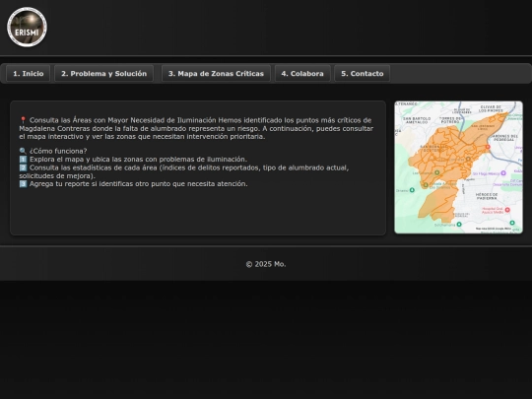Go to 2. Problema y Solución
Viewport: 532px width, 399px height.
click(103, 74)
